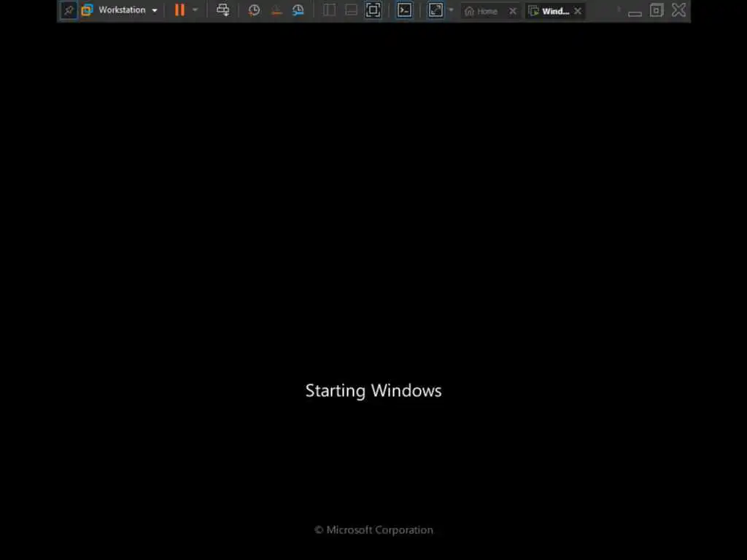Screen dimensions: 747x560
Task: Revert VM to previous snapshot
Action: tap(276, 10)
